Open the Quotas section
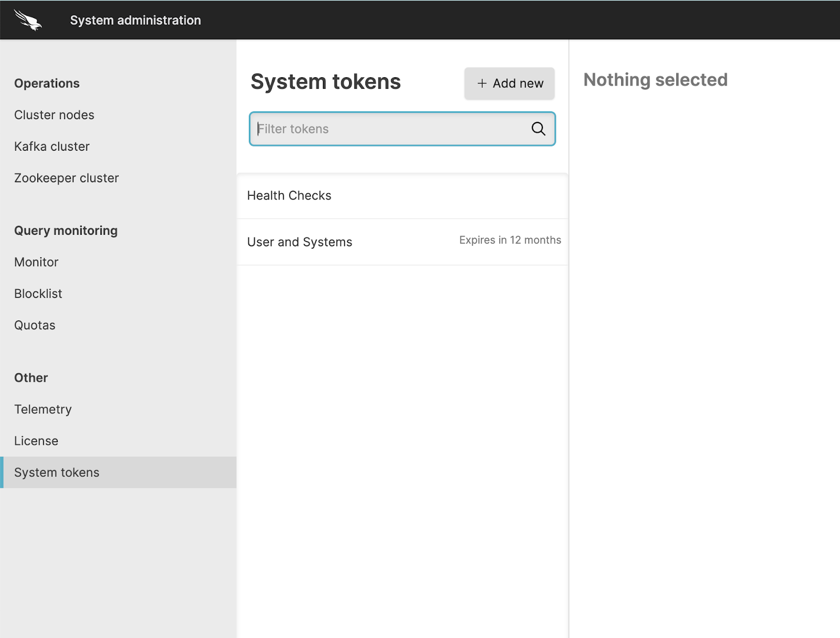This screenshot has width=840, height=638. (x=35, y=325)
